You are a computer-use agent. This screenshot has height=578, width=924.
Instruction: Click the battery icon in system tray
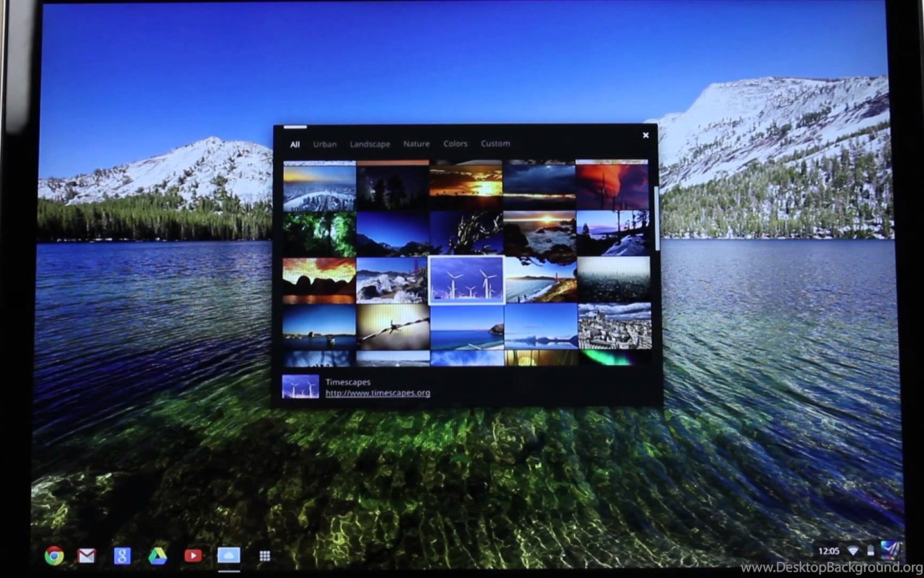click(870, 551)
